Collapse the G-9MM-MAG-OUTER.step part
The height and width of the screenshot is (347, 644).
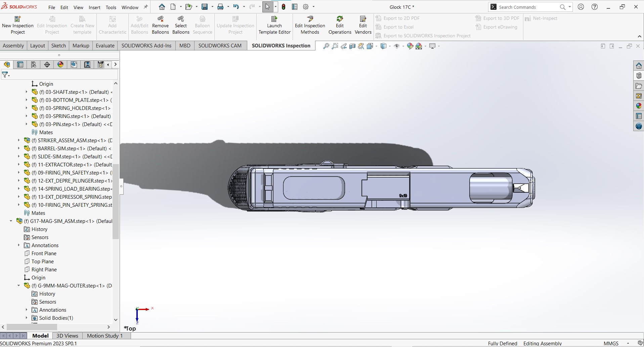[x=19, y=285]
